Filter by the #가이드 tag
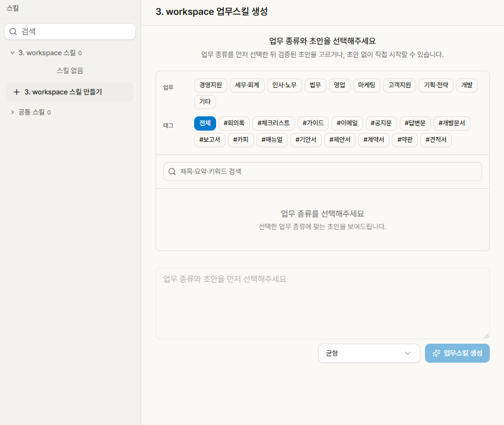 [x=313, y=123]
